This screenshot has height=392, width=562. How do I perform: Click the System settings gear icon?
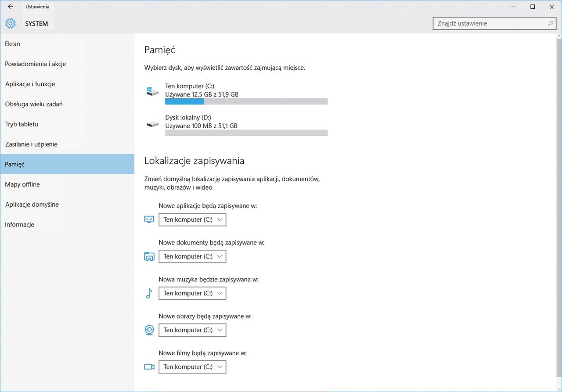10,23
